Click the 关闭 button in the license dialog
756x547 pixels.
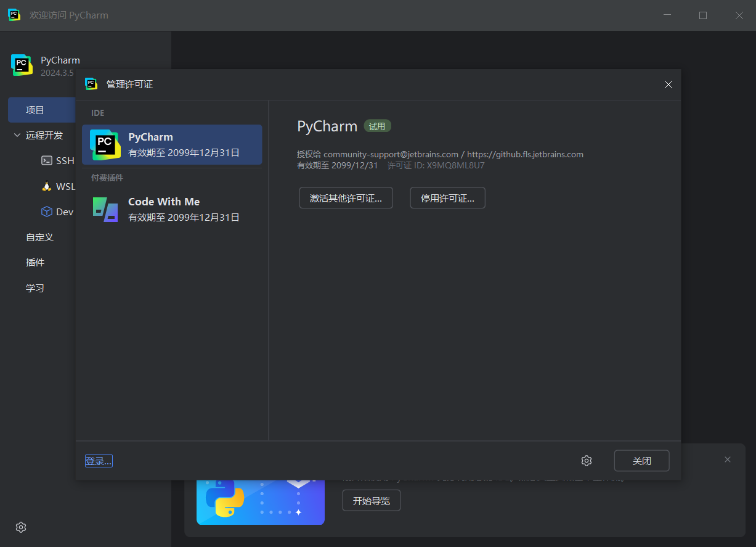[x=641, y=461]
